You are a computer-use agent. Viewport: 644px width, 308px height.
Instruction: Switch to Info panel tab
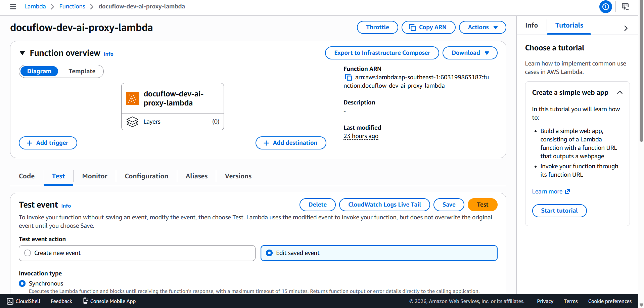pos(532,26)
